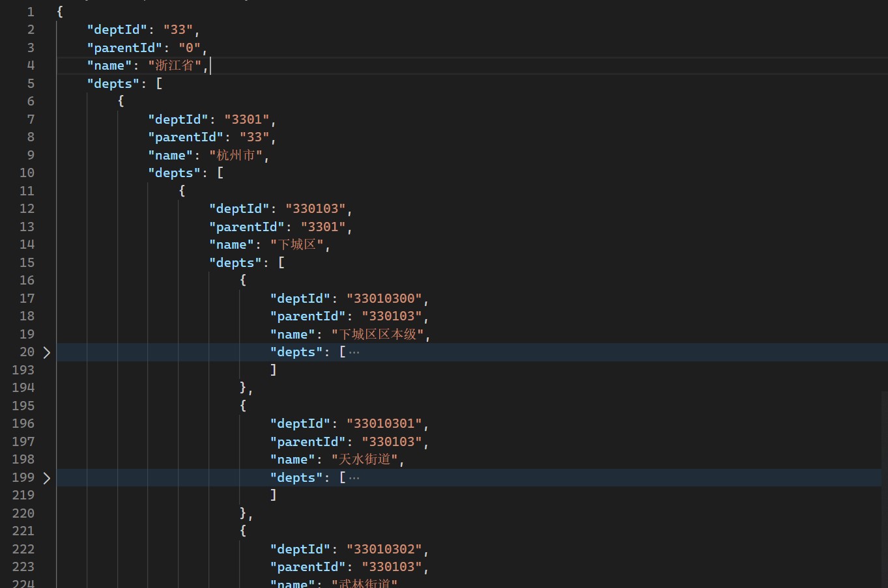This screenshot has height=588, width=888.
Task: Click the name value "杭州市"
Action: click(x=236, y=156)
